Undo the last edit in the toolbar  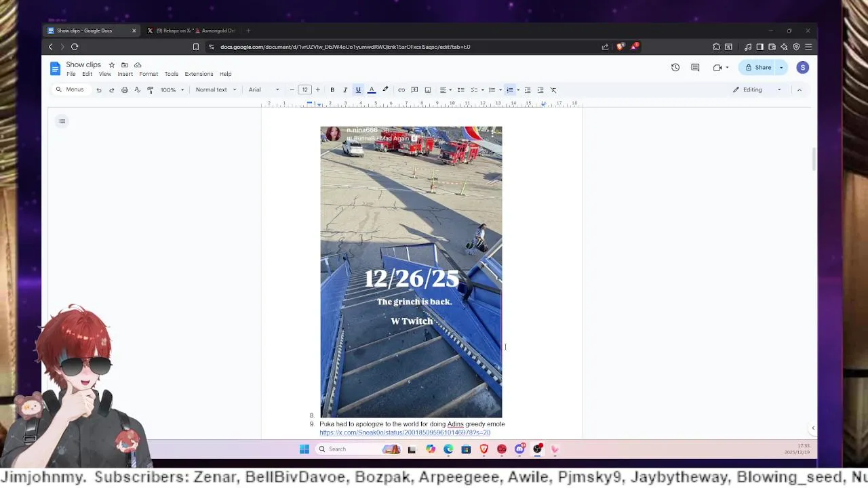click(99, 90)
